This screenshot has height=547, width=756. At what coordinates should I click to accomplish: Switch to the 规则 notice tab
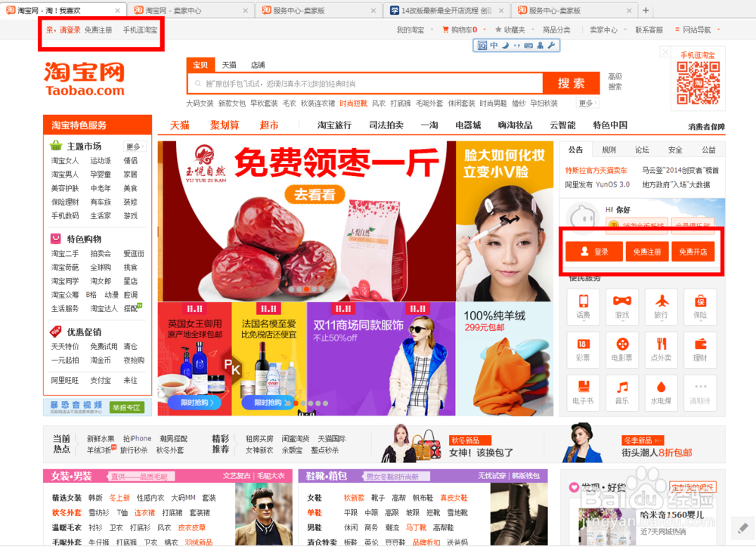(609, 150)
